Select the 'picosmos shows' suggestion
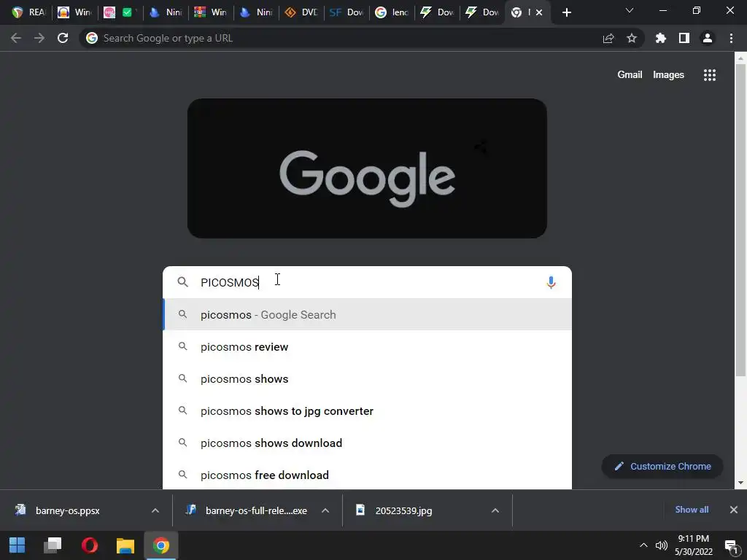 [368, 378]
